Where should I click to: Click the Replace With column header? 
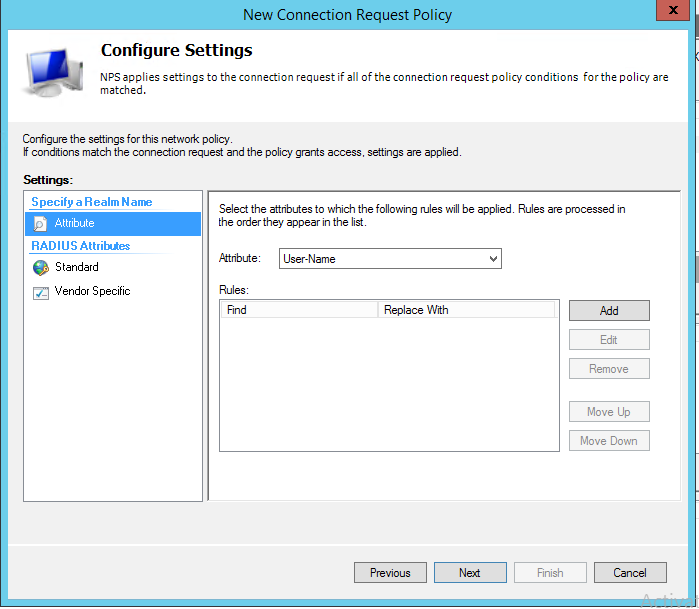(x=466, y=310)
